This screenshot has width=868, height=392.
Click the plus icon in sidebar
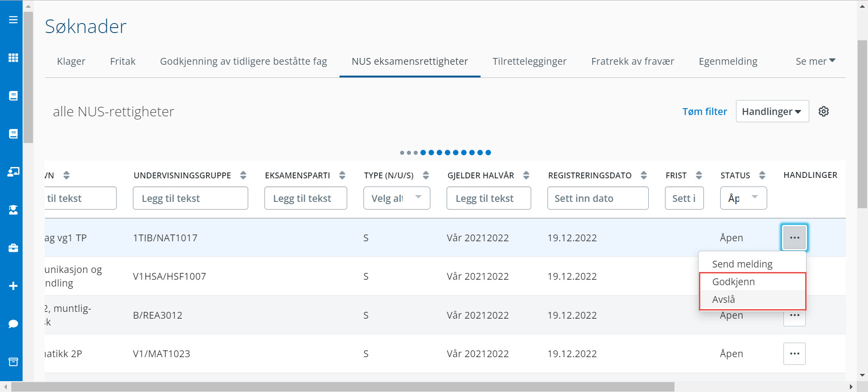point(13,286)
